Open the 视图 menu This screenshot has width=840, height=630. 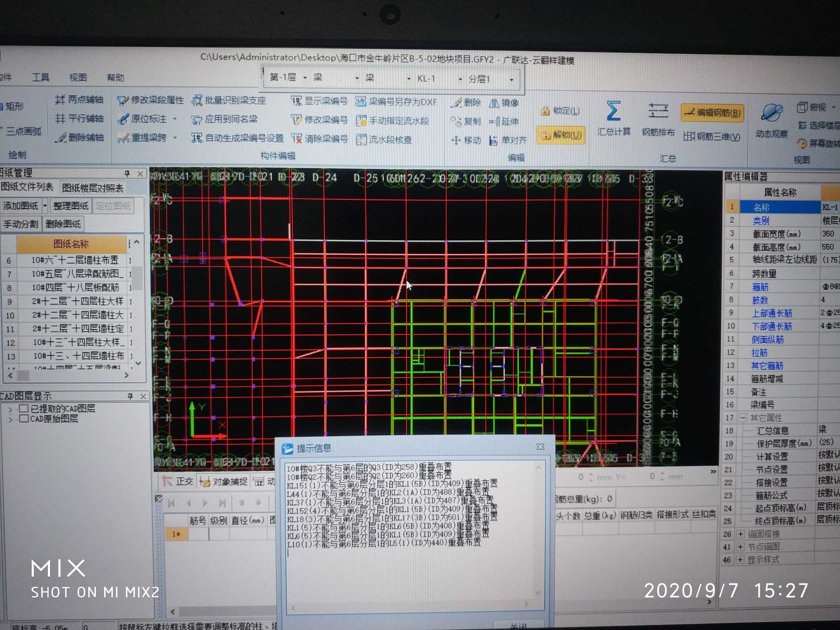tap(78, 77)
